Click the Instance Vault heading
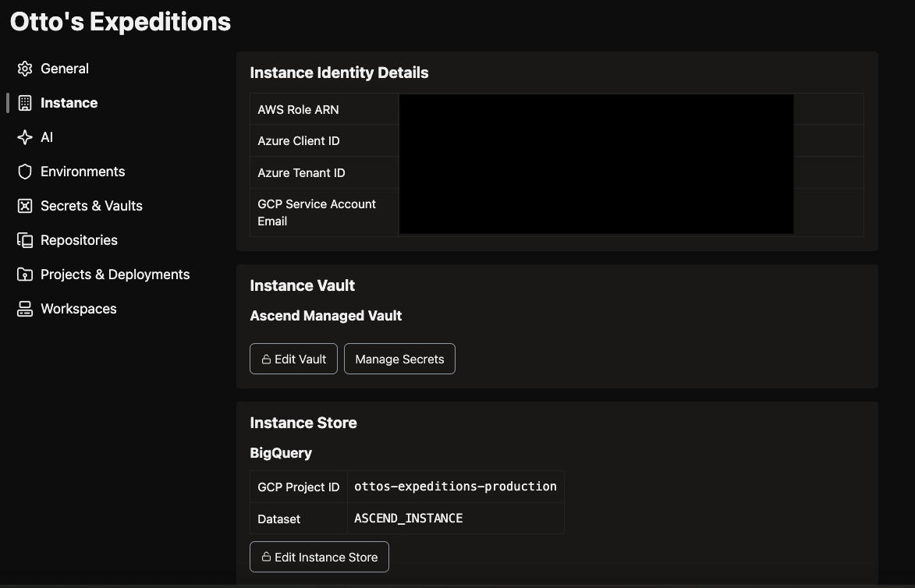The height and width of the screenshot is (588, 915). click(303, 286)
